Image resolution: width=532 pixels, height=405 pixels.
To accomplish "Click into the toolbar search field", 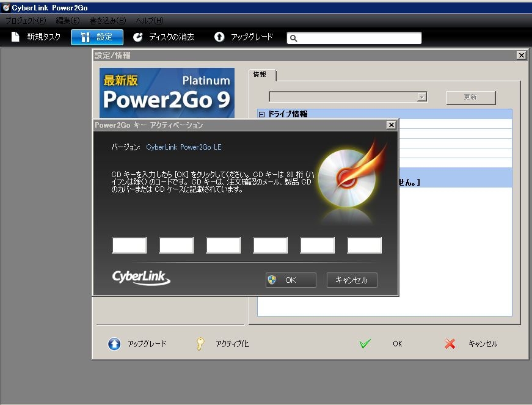I will click(354, 38).
